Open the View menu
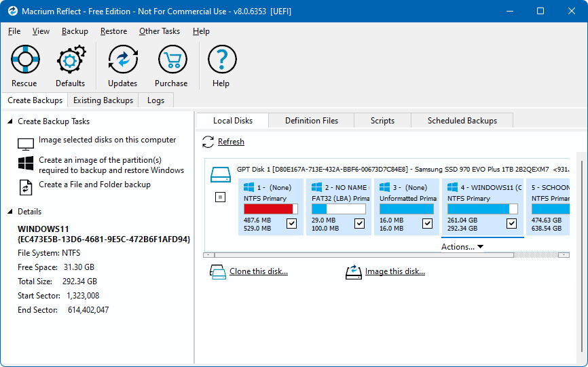The image size is (588, 367). pyautogui.click(x=41, y=31)
